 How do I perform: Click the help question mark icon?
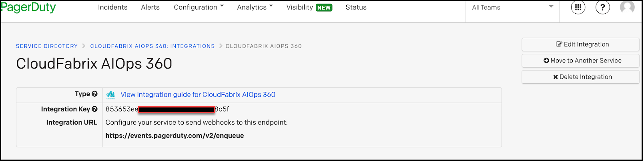pos(603,7)
